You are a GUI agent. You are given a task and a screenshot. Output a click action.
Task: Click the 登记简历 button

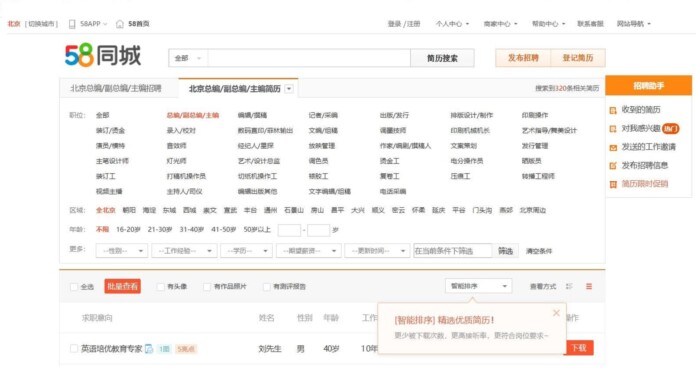point(578,58)
